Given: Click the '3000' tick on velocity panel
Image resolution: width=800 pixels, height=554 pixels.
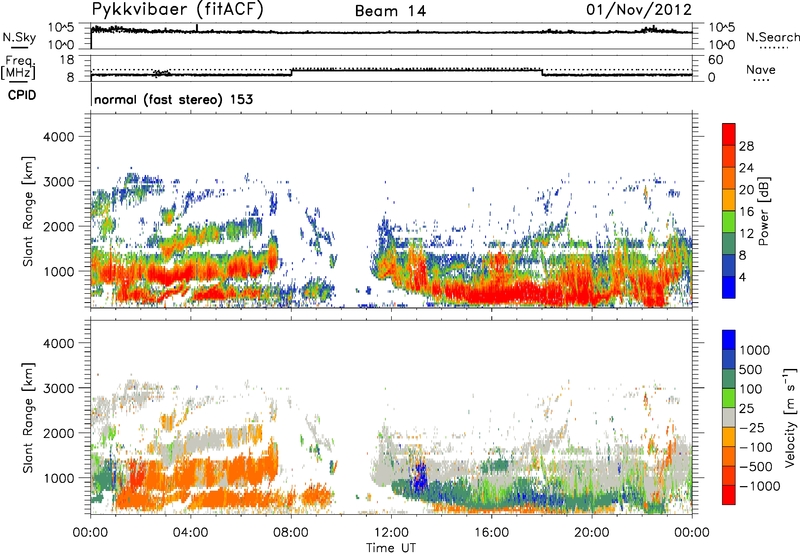Looking at the screenshot, I should (58, 388).
